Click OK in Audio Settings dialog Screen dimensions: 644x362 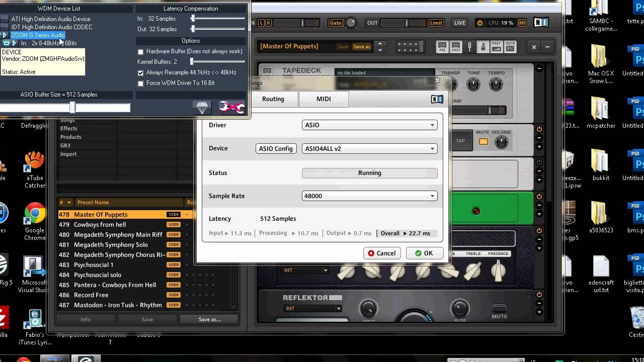point(424,253)
